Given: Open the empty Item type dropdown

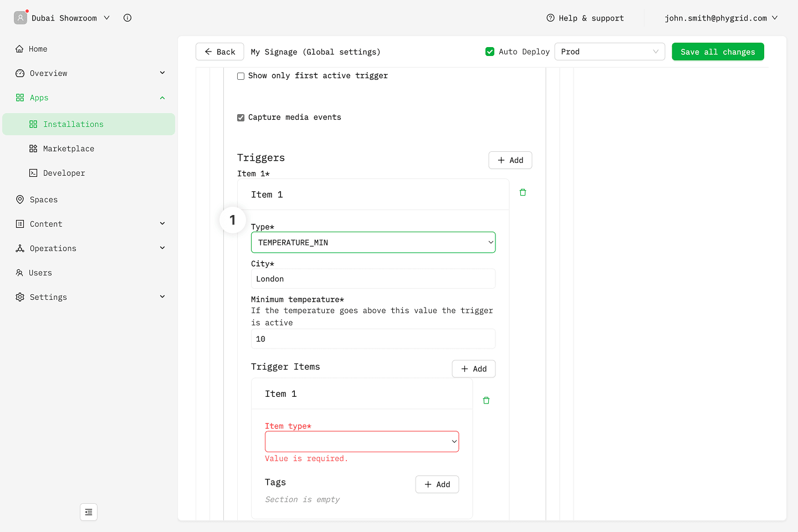Looking at the screenshot, I should [x=361, y=442].
